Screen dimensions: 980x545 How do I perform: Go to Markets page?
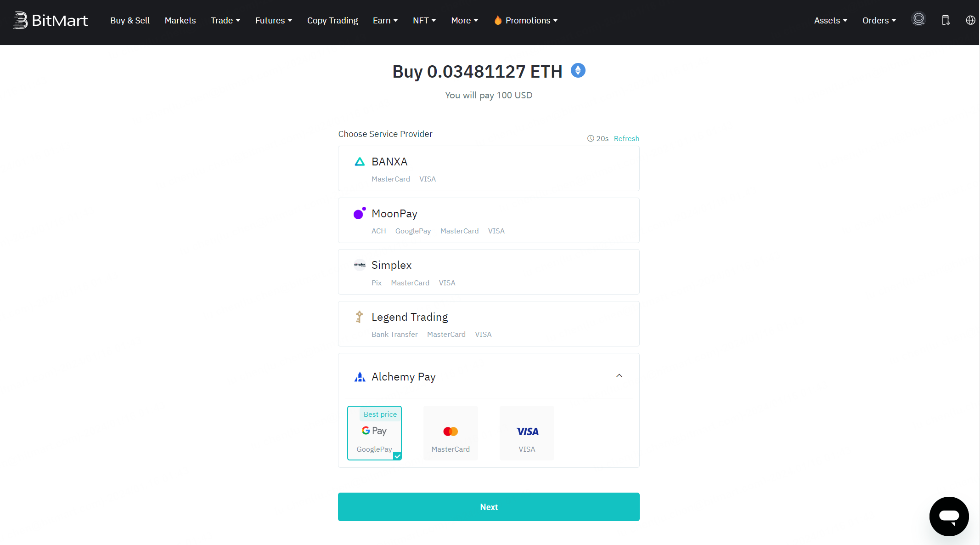[x=180, y=20]
